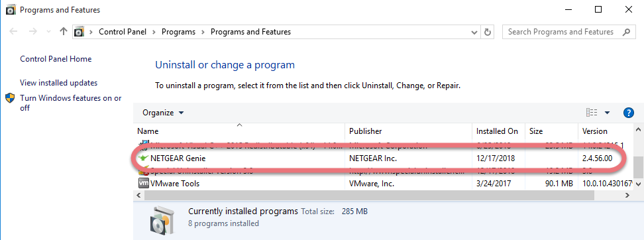Image resolution: width=644 pixels, height=240 pixels.
Task: Click Turn Windows features on or off
Action: pos(71,103)
